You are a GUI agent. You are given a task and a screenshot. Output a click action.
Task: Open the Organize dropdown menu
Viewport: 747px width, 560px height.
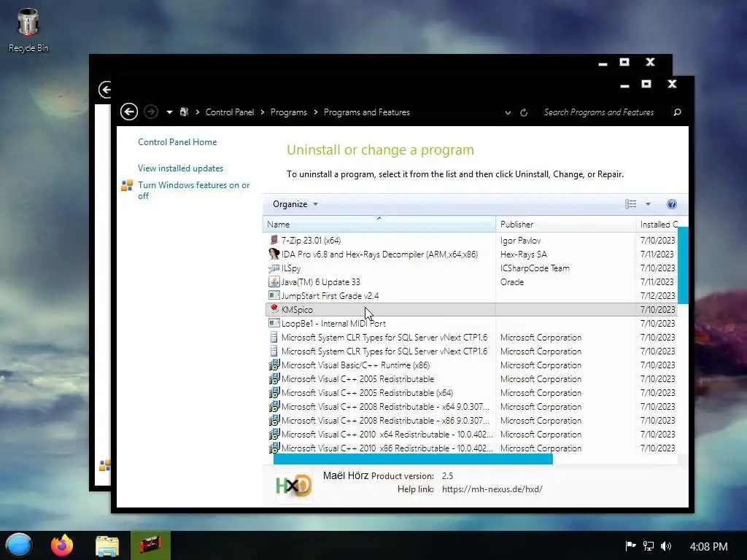coord(295,204)
